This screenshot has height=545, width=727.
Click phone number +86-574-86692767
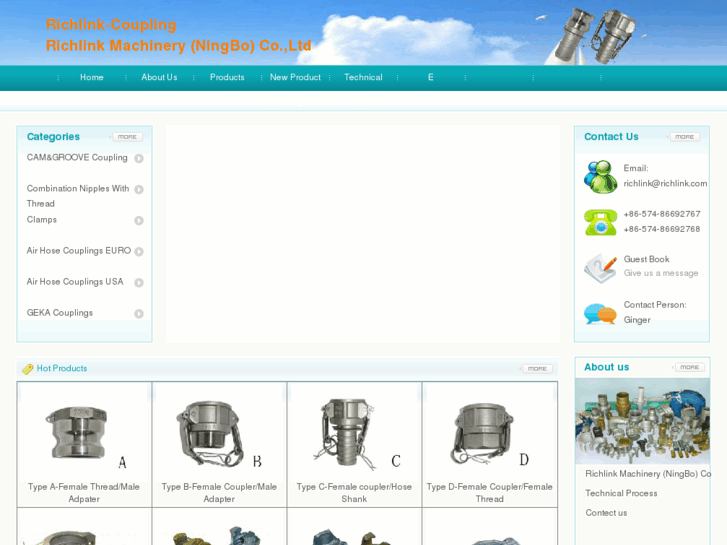[662, 214]
